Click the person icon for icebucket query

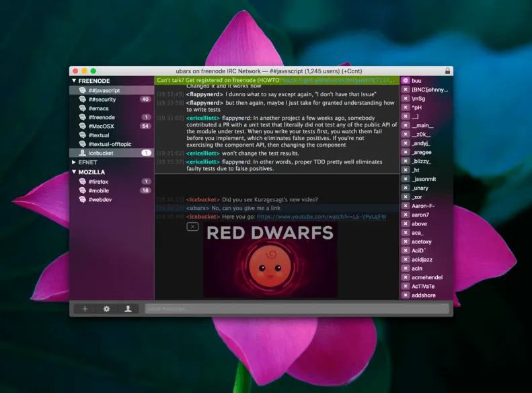click(83, 153)
